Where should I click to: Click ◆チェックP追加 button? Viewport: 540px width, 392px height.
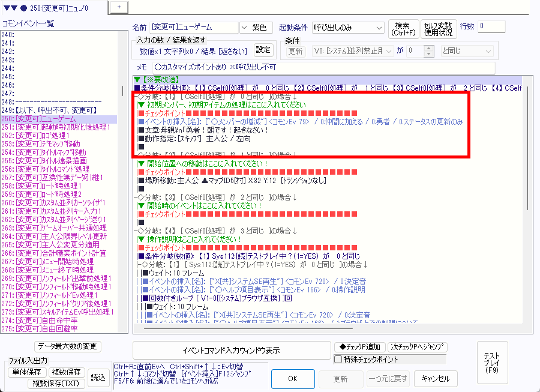pyautogui.click(x=359, y=347)
